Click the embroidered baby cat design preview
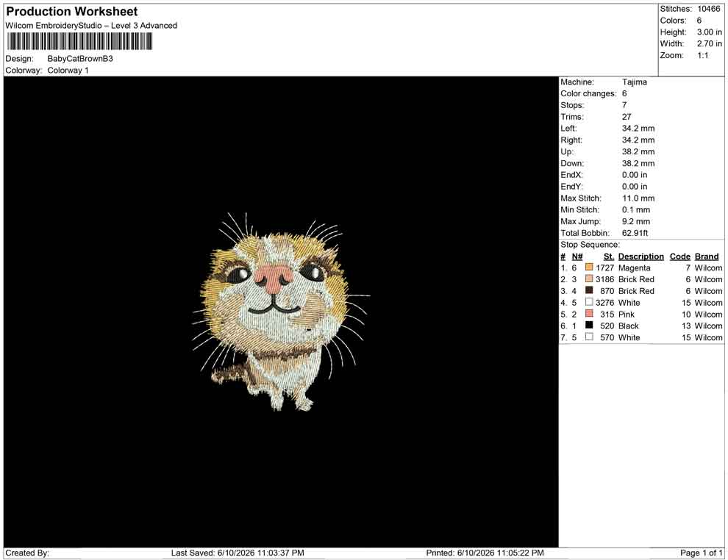 pyautogui.click(x=280, y=312)
